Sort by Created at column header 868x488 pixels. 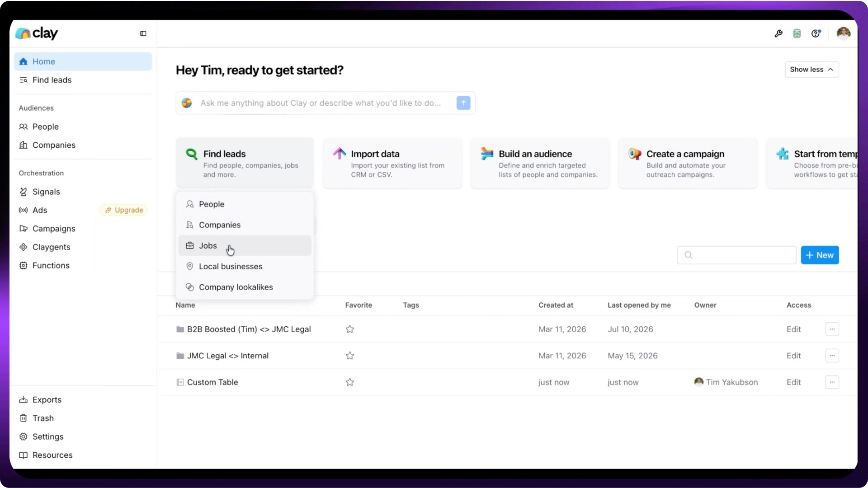[x=556, y=305]
